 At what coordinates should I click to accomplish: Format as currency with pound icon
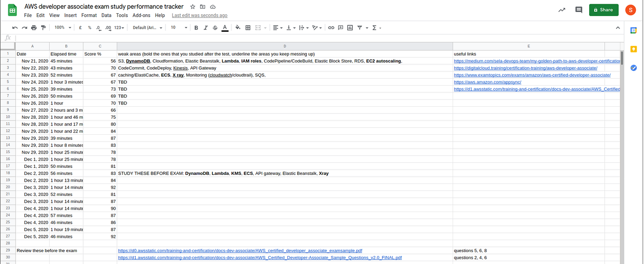point(80,28)
